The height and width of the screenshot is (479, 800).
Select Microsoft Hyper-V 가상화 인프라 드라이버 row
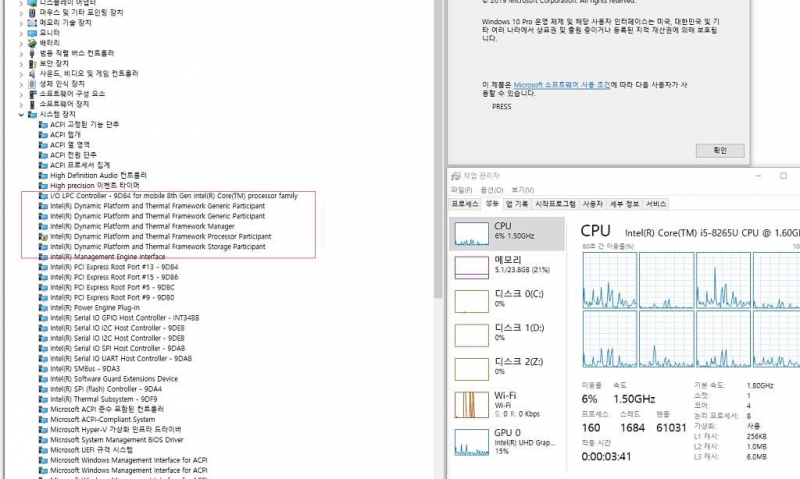[x=115, y=430]
